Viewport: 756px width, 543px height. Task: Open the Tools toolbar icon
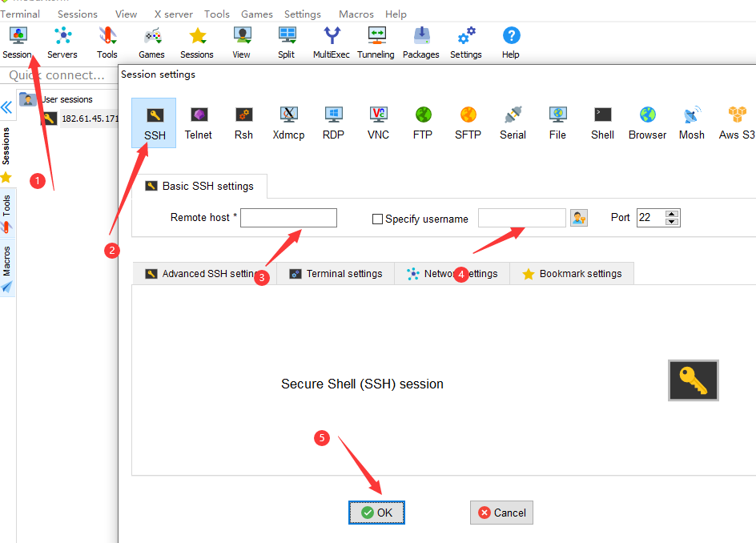tap(107, 43)
